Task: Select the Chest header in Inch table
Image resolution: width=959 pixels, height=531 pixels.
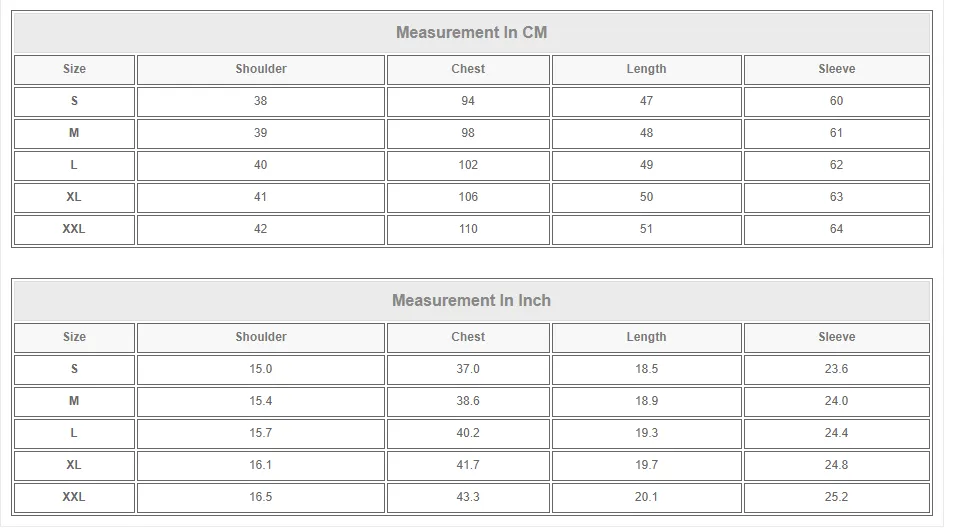Action: (468, 337)
